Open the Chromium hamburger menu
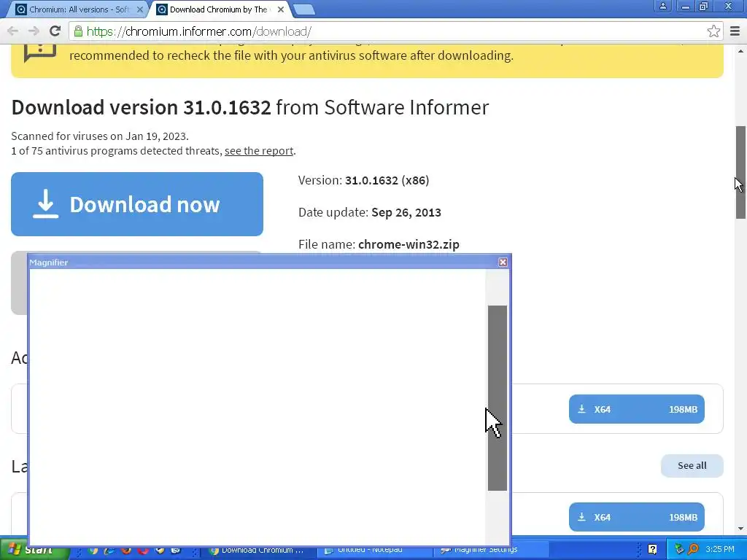This screenshot has width=747, height=560. [735, 31]
